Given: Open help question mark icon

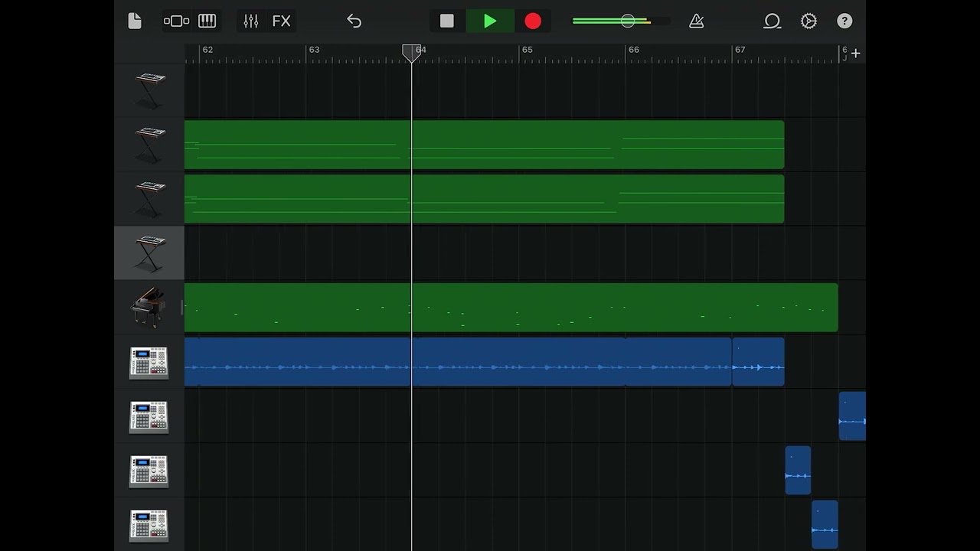Looking at the screenshot, I should pos(844,21).
